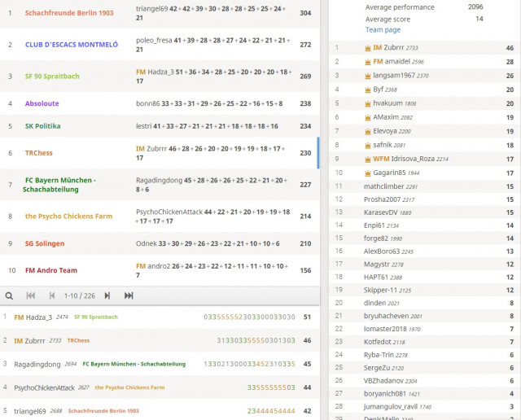Viewport: 521px width, 420px height.
Task: Select boryanich081 in team player list
Action: pyautogui.click(x=385, y=394)
